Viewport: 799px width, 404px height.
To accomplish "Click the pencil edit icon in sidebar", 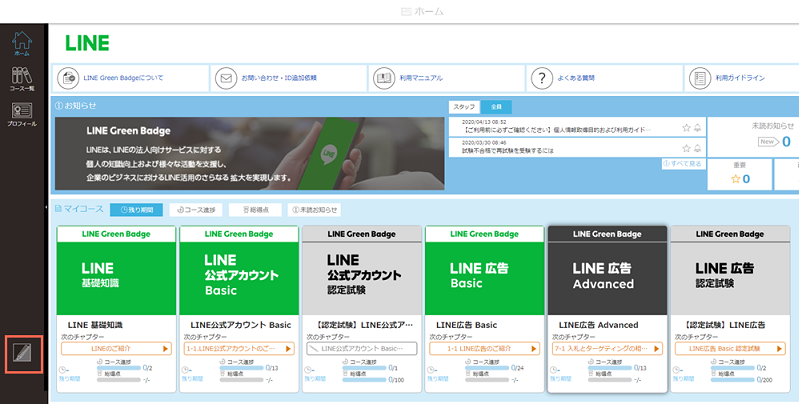I will (23, 354).
